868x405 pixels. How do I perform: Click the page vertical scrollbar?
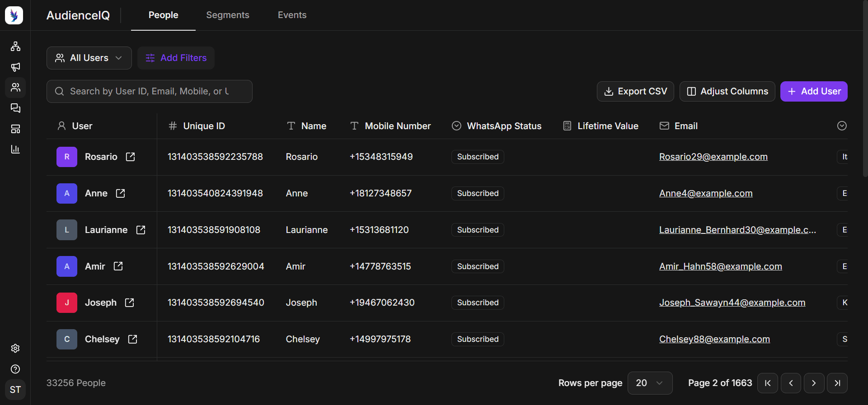coord(865,88)
